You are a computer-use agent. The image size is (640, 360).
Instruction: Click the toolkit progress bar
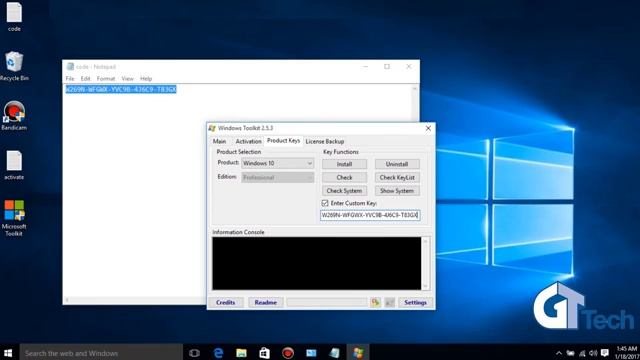[x=327, y=302]
